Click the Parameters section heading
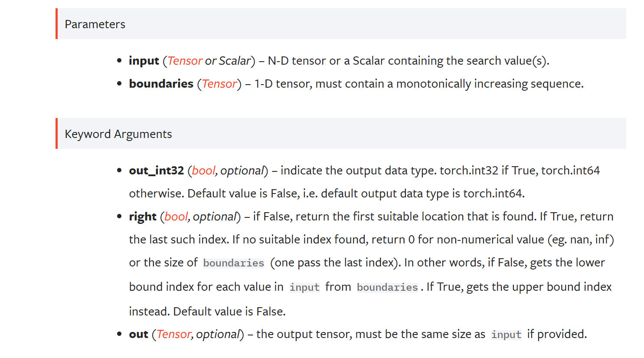 click(95, 24)
